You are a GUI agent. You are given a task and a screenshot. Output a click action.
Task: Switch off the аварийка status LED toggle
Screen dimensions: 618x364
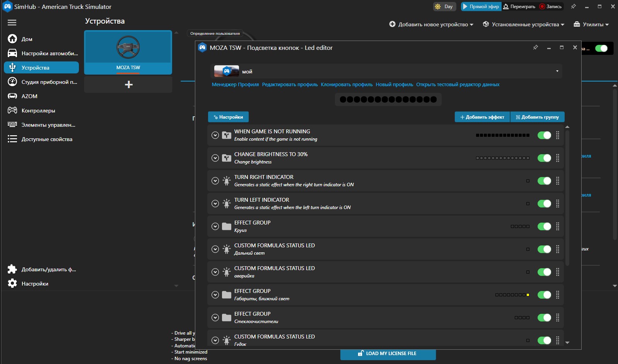[x=544, y=272]
